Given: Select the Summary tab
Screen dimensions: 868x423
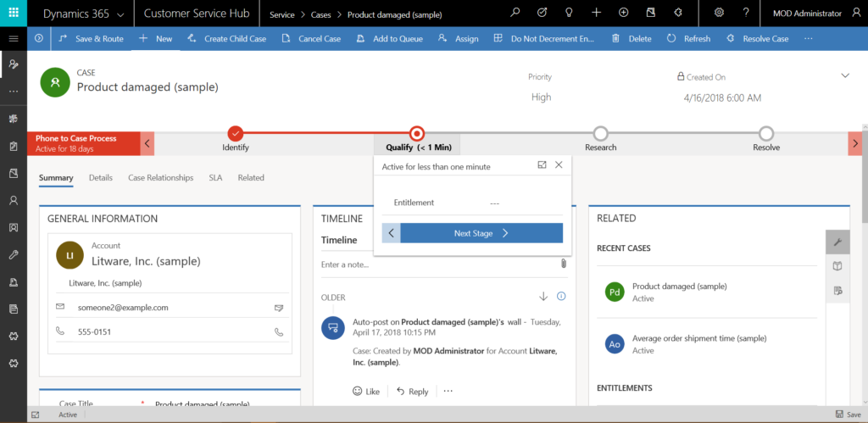Looking at the screenshot, I should click(x=56, y=178).
